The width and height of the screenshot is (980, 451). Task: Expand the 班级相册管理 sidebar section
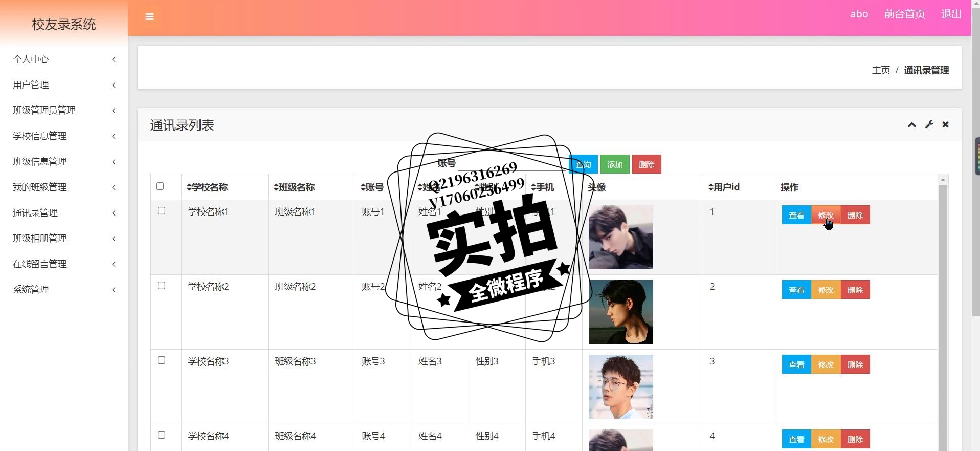(x=64, y=239)
